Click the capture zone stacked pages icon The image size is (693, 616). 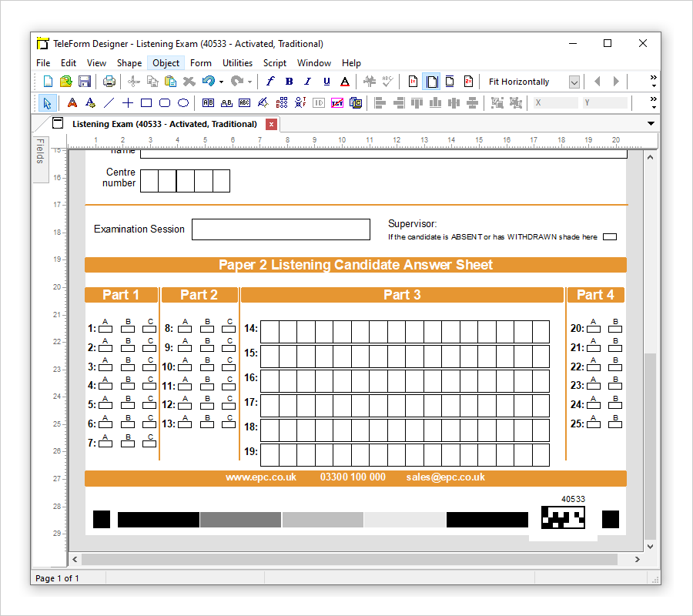click(x=356, y=103)
